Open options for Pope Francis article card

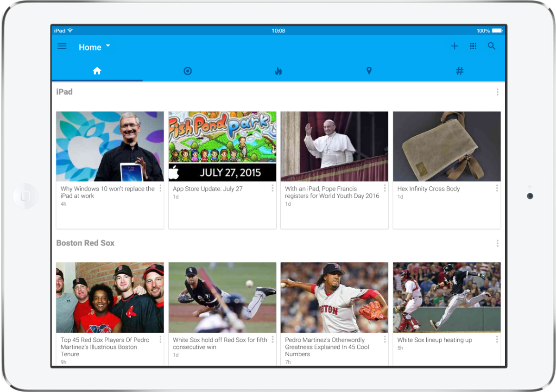pos(385,188)
